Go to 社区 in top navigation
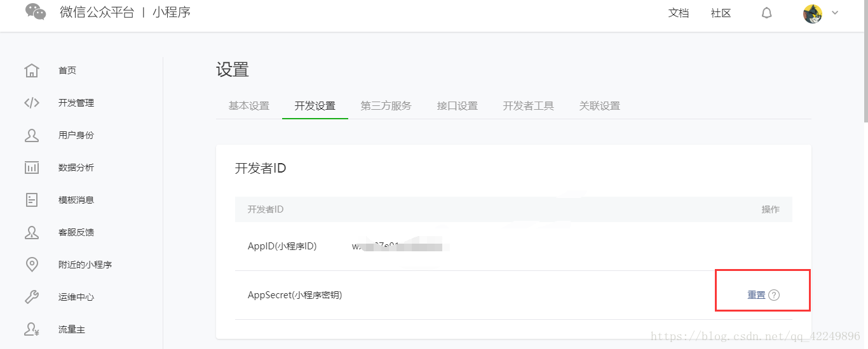 click(721, 13)
